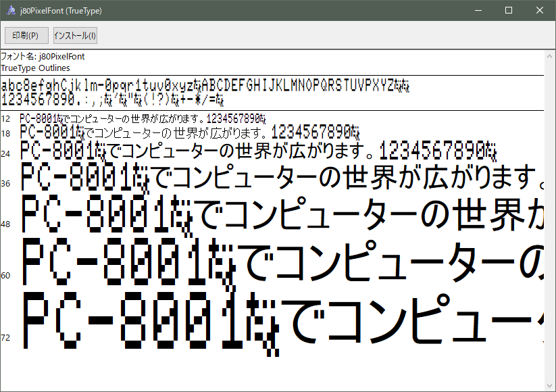
Task: Click the window title j80PixelFont (TrueType)
Action: pos(61,11)
